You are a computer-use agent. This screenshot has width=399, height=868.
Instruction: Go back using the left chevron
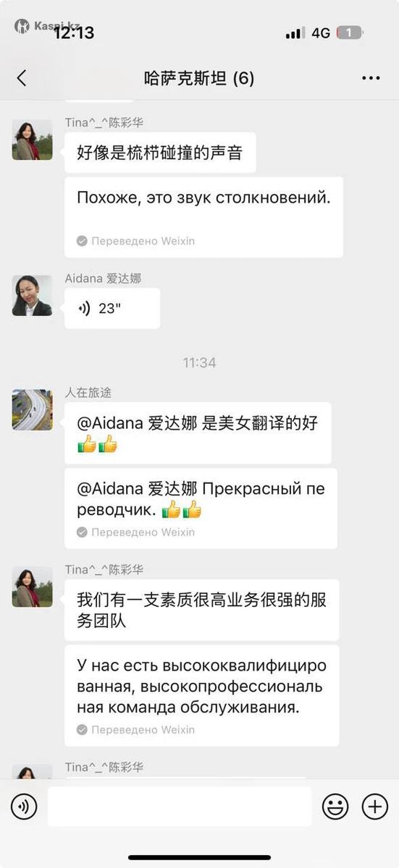(x=22, y=78)
